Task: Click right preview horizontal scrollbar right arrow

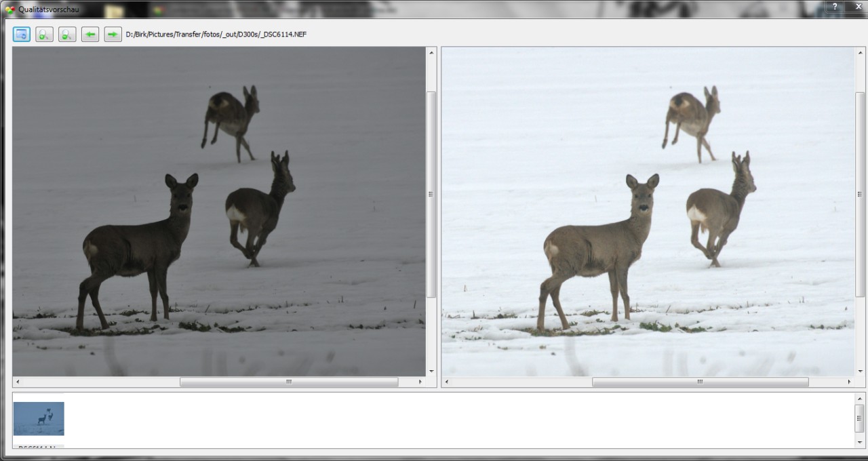Action: pyautogui.click(x=849, y=382)
